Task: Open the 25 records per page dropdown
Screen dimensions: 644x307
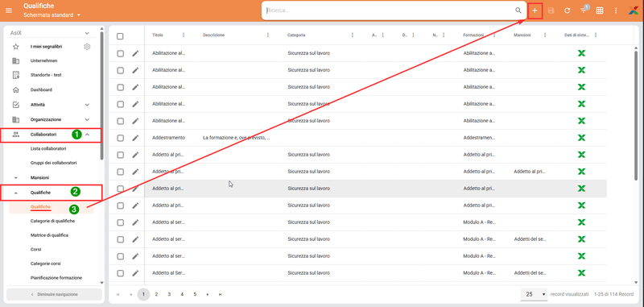Action: [534, 294]
